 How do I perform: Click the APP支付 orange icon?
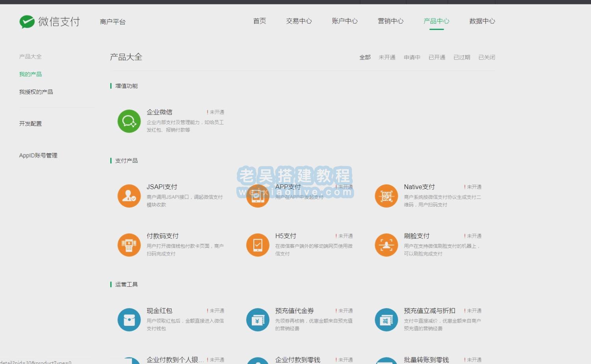pos(257,195)
